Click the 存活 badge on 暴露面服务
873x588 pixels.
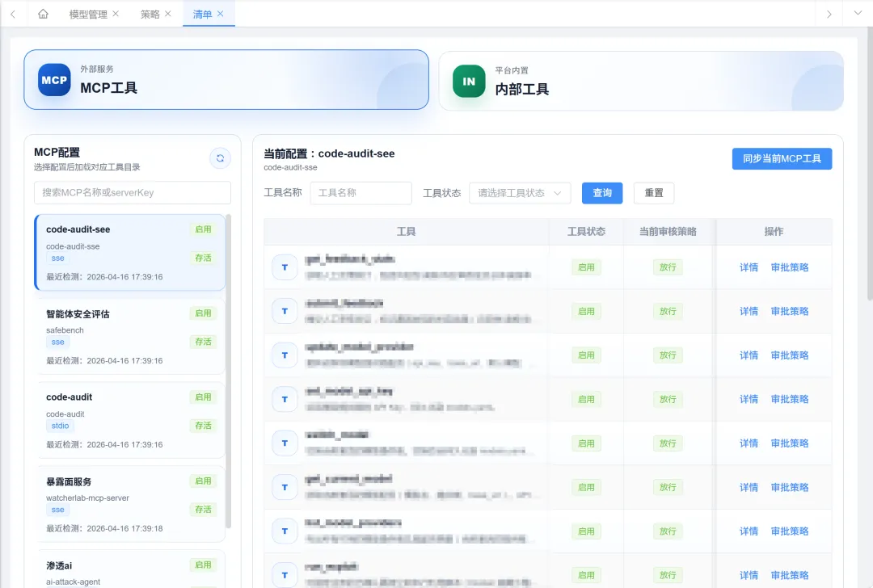coord(203,509)
